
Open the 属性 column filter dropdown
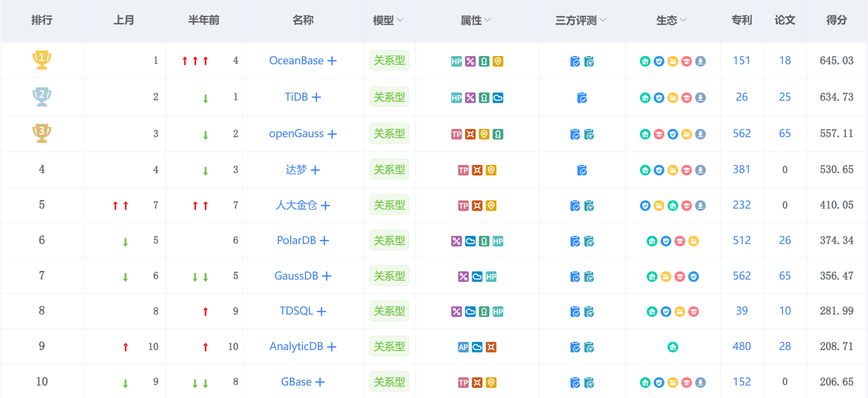click(488, 20)
